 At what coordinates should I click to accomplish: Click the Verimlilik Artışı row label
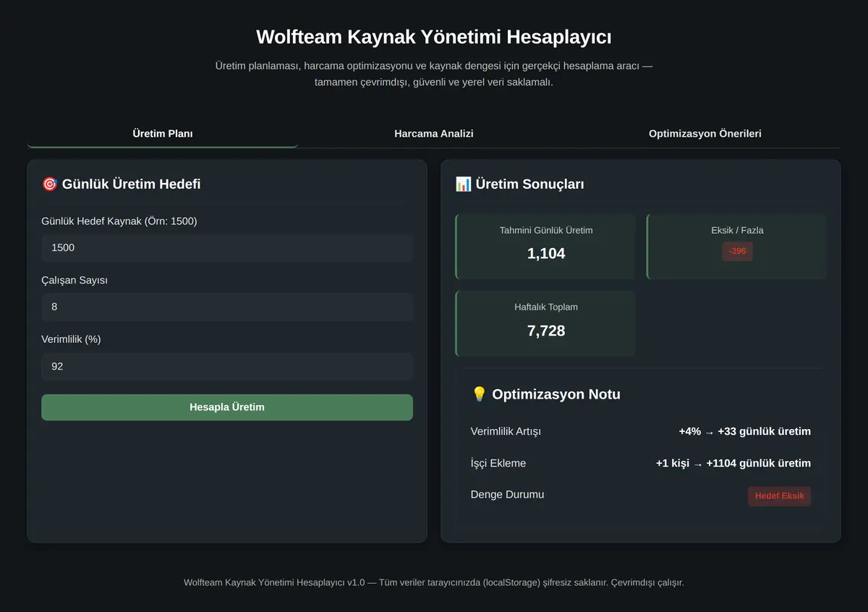(x=506, y=432)
